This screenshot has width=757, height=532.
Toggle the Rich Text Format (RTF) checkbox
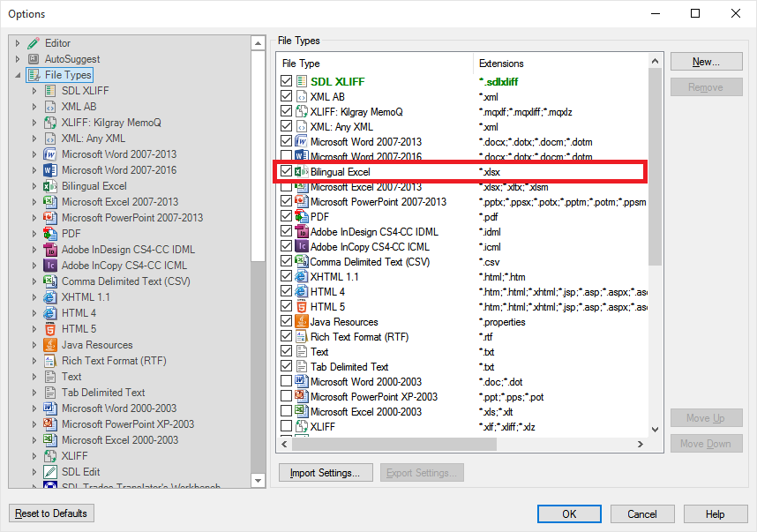pos(286,336)
